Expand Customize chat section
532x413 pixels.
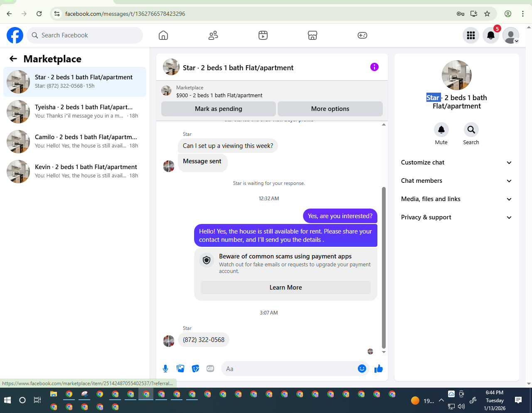click(x=456, y=162)
